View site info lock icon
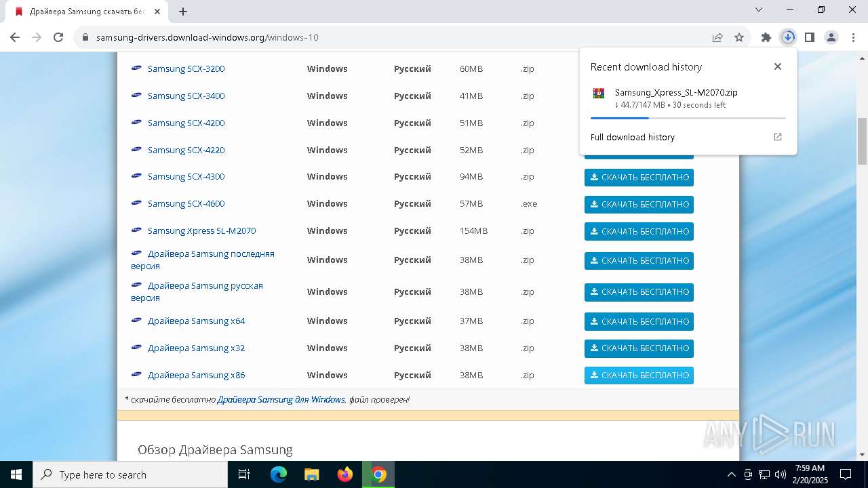Screen dimensions: 868x488 click(85, 37)
